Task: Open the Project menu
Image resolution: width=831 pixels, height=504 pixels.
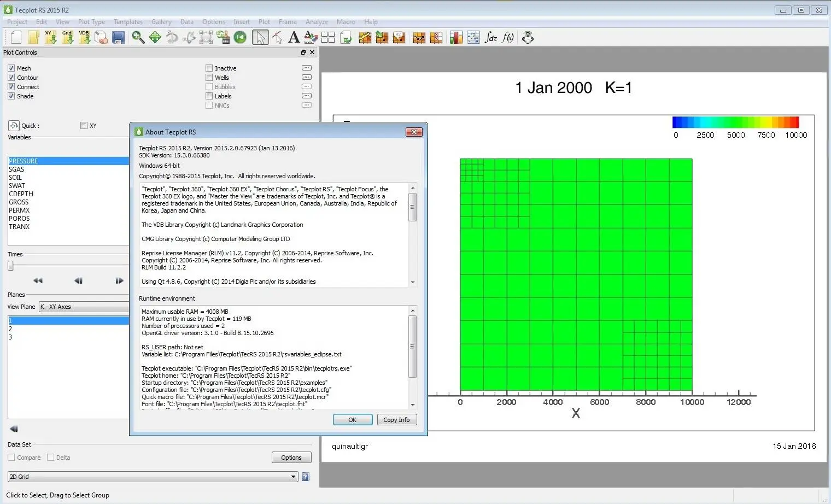Action: [x=17, y=22]
